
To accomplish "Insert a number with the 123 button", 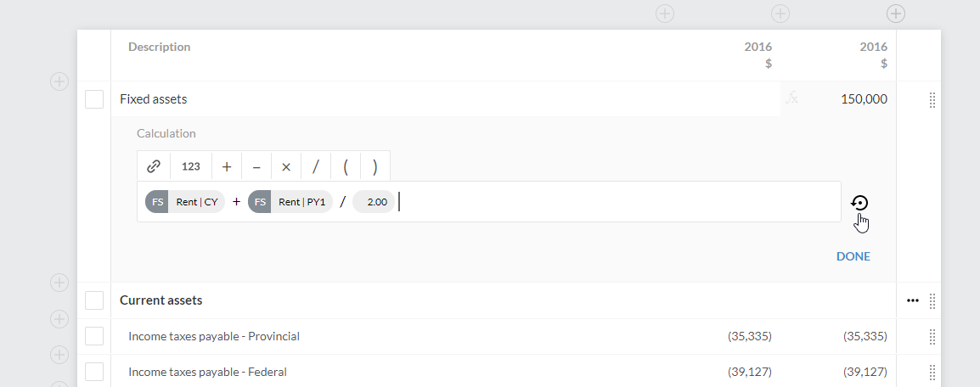I will pyautogui.click(x=191, y=166).
